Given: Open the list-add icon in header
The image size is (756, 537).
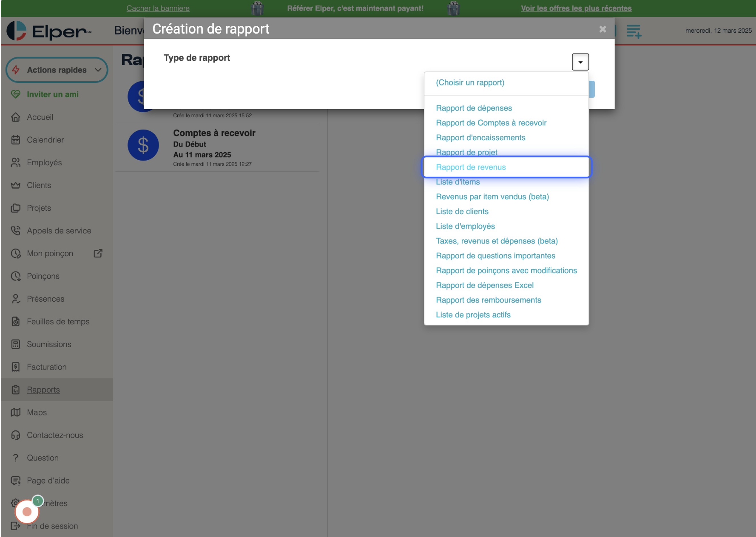Looking at the screenshot, I should [634, 31].
